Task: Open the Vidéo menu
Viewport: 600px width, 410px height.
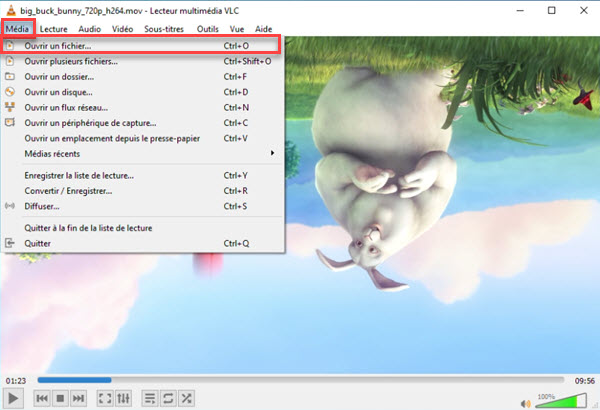Action: tap(122, 29)
